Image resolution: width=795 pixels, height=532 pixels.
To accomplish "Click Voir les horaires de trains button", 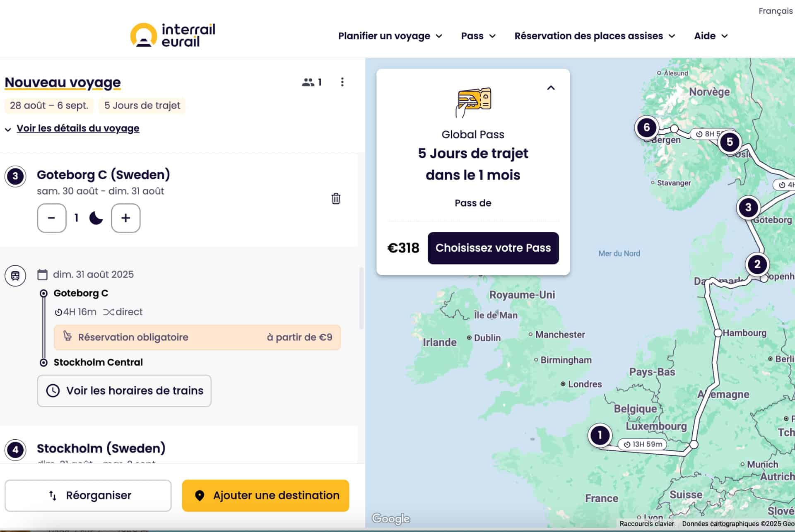I will [x=124, y=391].
